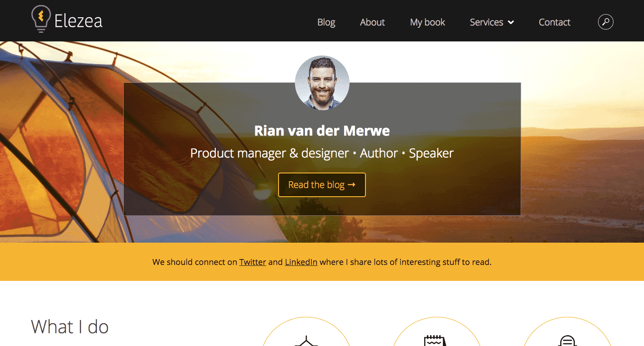Screen dimensions: 644x346
Task: Click the speech bubble circular icon
Action: coord(567,331)
